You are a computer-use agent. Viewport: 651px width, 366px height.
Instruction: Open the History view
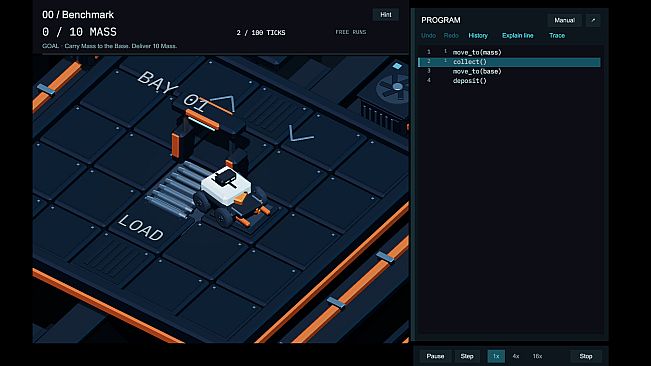coord(478,36)
